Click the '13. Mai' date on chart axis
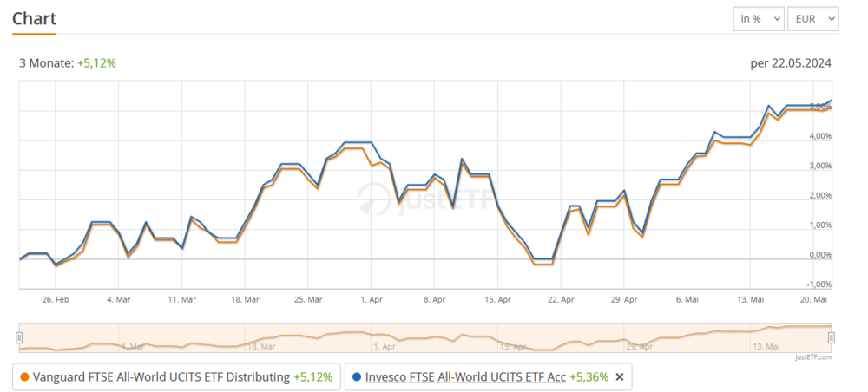Viewport: 868px width, 392px height. pyautogui.click(x=751, y=299)
